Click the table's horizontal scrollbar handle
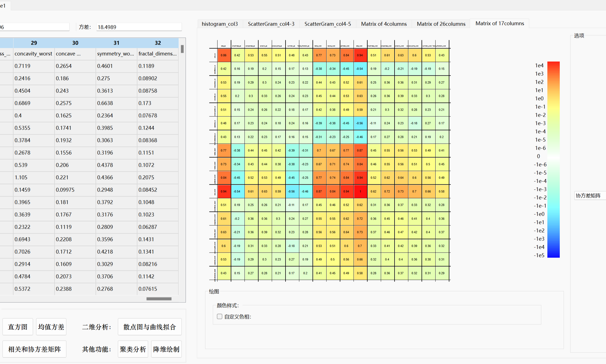Image resolution: width=606 pixels, height=364 pixels. click(x=159, y=299)
